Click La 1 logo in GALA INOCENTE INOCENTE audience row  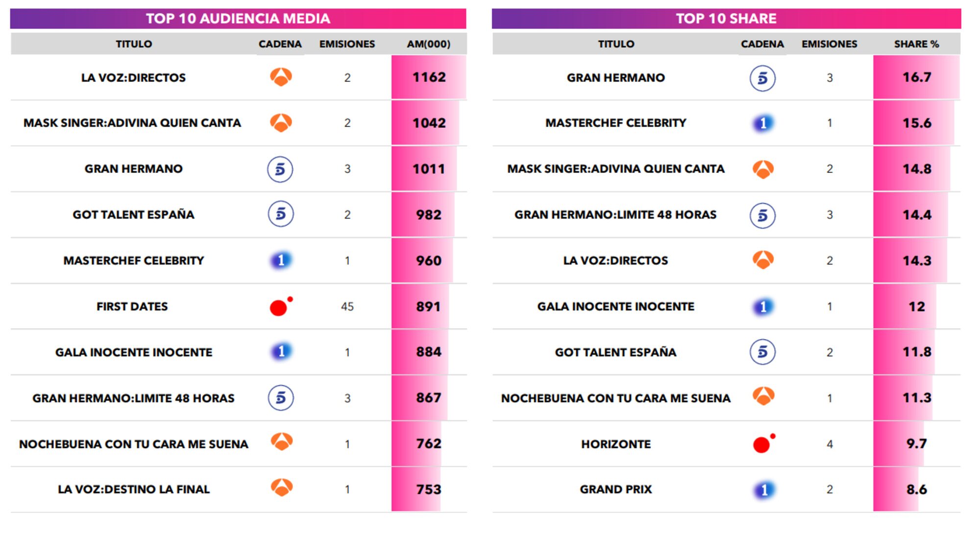pos(281,352)
